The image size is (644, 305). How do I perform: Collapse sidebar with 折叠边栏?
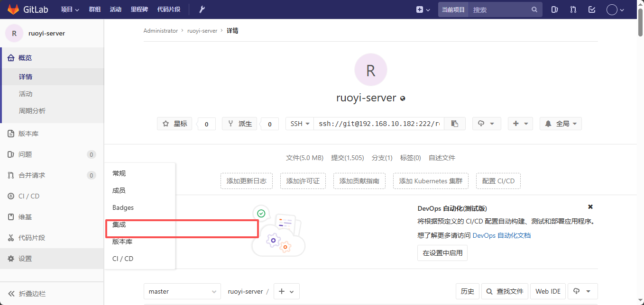point(52,294)
